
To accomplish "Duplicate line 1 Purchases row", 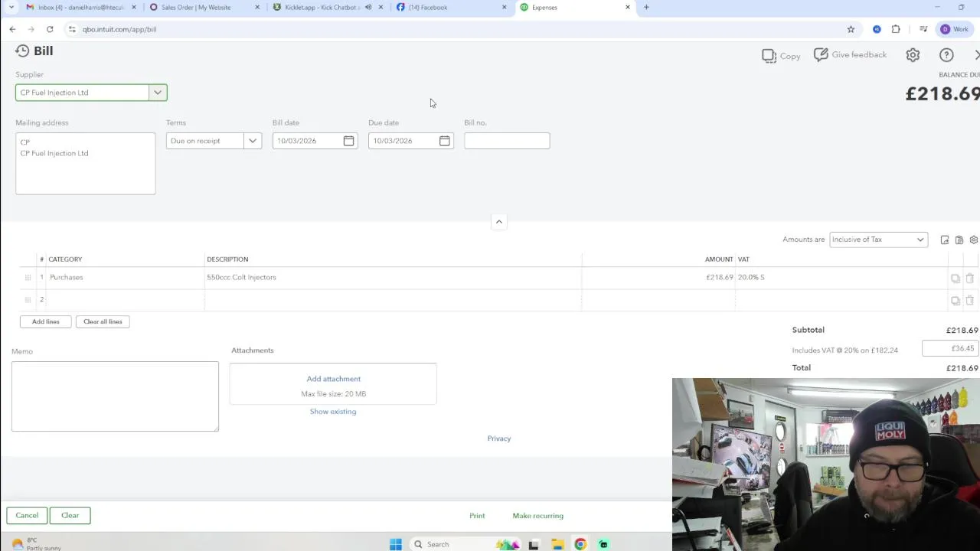I will coord(955,278).
